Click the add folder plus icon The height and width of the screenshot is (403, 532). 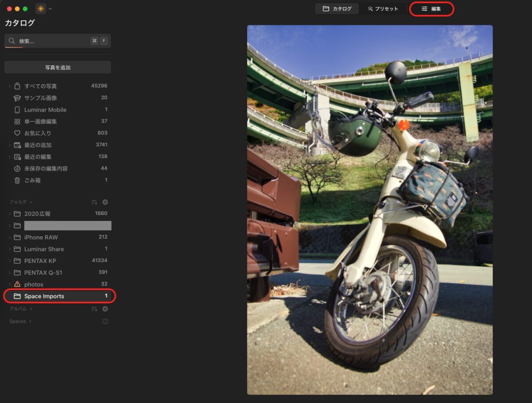(105, 202)
